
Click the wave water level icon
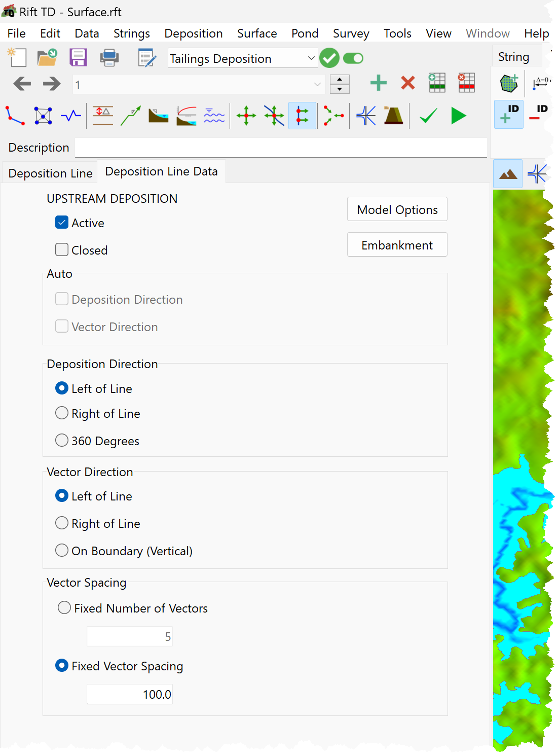tap(214, 116)
